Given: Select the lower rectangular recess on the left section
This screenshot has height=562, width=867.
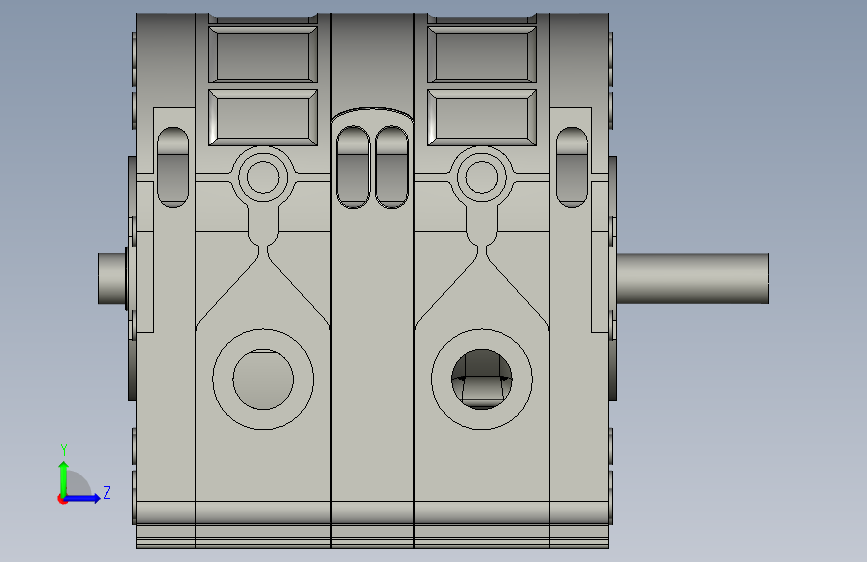Looking at the screenshot, I should coord(263,117).
